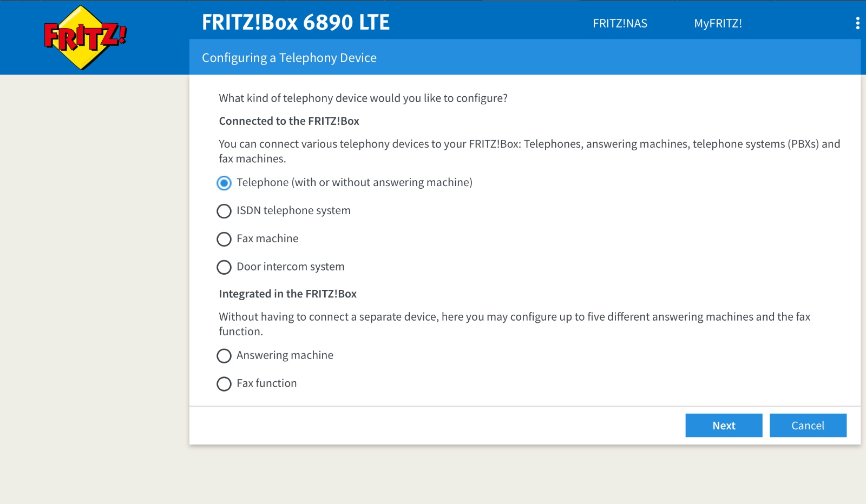The image size is (866, 504).
Task: Pick the Door intercom system option
Action: [224, 268]
